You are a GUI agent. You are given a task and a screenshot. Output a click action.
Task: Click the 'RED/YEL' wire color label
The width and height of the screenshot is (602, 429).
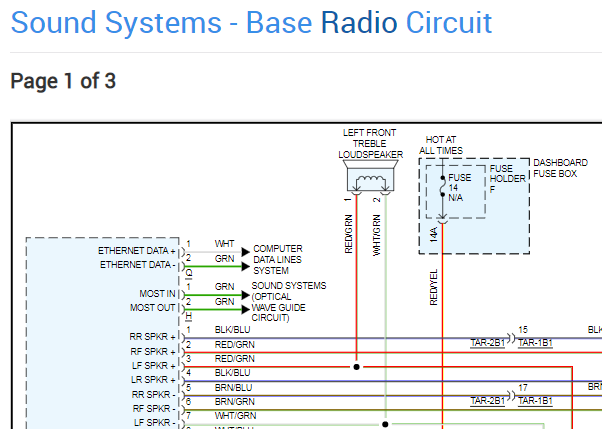point(433,288)
